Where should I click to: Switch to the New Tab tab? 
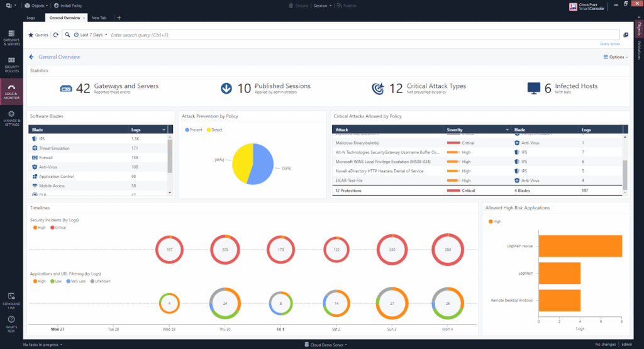click(99, 18)
